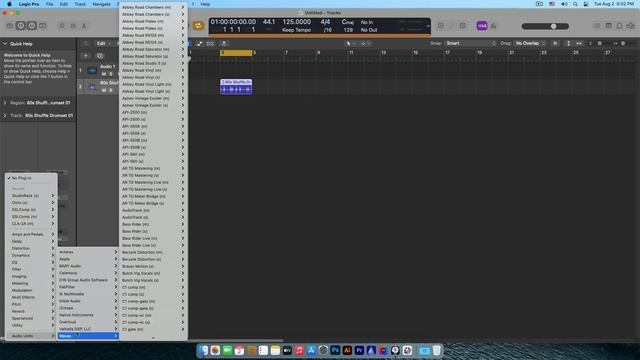Open the FabFilter manufacturer submenu
Screen dimensions: 640x360
point(88,287)
